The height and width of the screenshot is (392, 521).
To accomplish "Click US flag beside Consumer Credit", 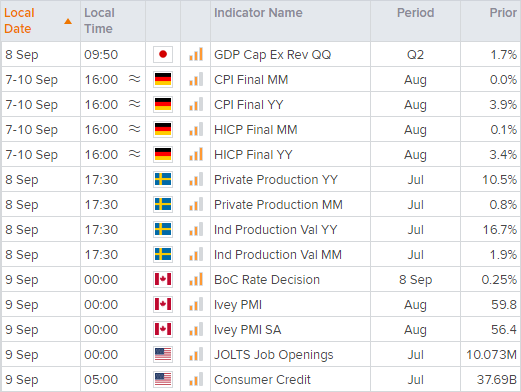I will coord(163,379).
